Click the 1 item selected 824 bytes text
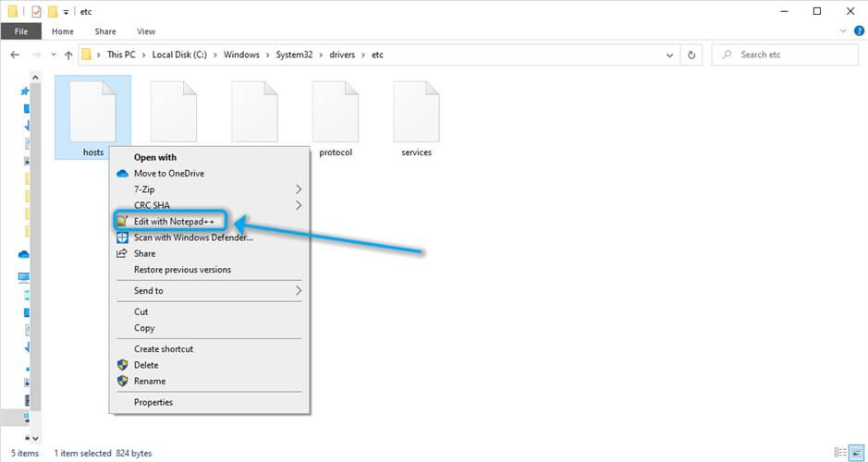Screen dimensions: 868x462 pos(103,453)
